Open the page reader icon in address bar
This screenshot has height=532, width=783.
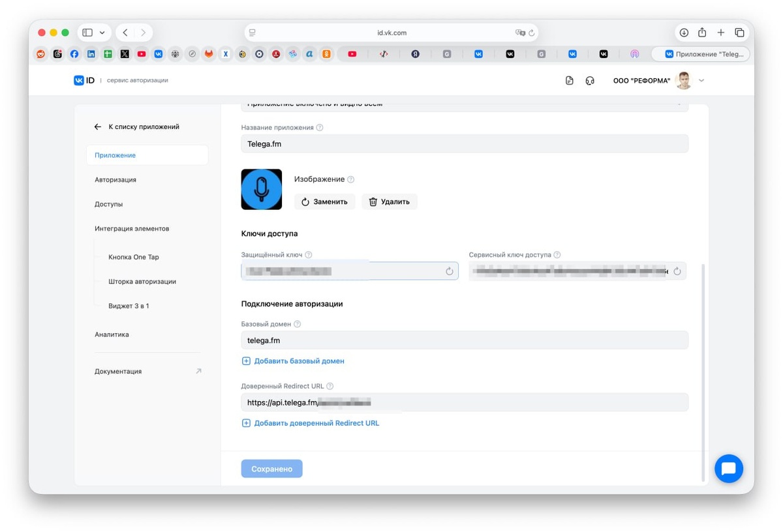click(x=253, y=33)
